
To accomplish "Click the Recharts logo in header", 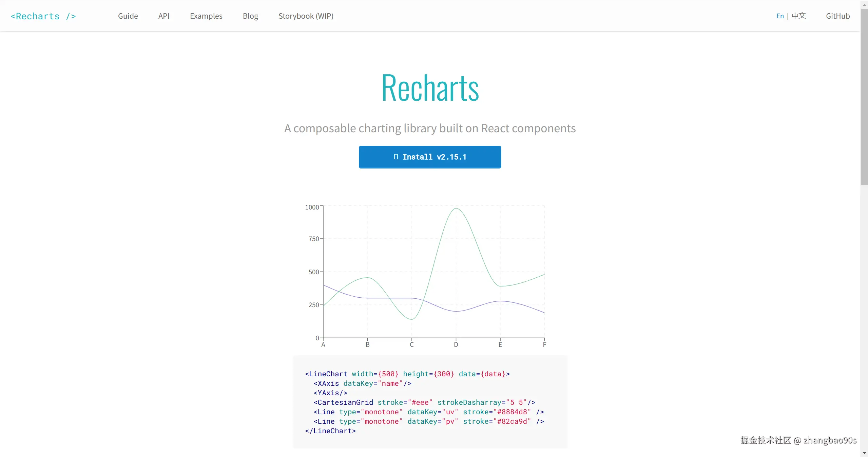I will point(43,16).
